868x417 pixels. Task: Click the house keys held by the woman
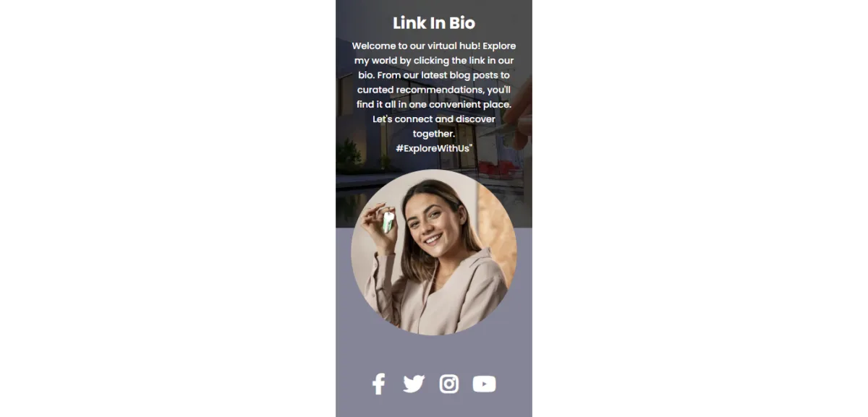388,220
